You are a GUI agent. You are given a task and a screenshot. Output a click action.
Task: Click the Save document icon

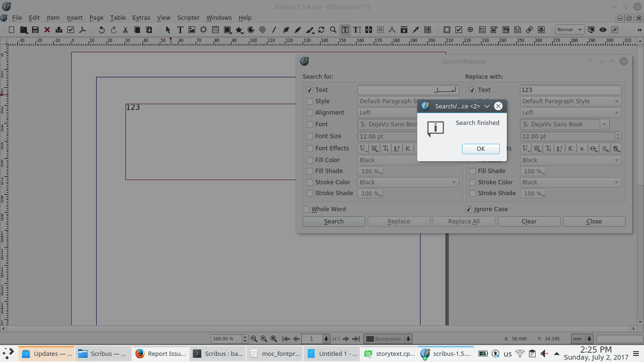[35, 30]
